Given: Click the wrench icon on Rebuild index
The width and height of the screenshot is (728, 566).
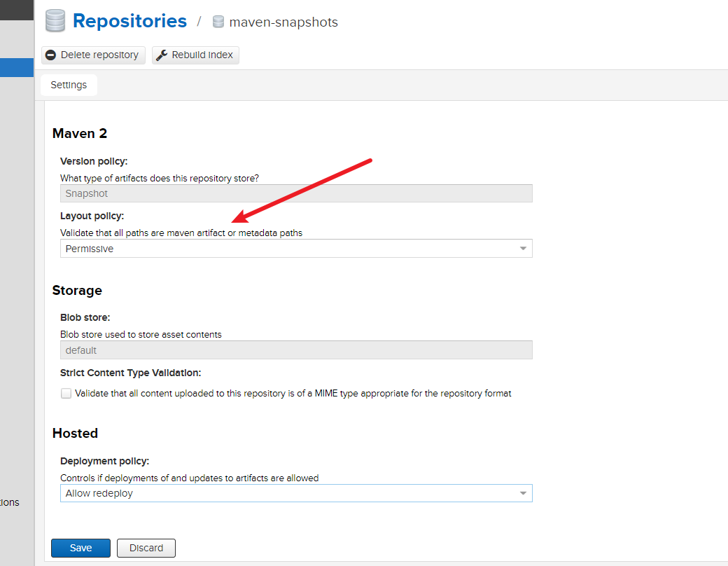Looking at the screenshot, I should (162, 55).
